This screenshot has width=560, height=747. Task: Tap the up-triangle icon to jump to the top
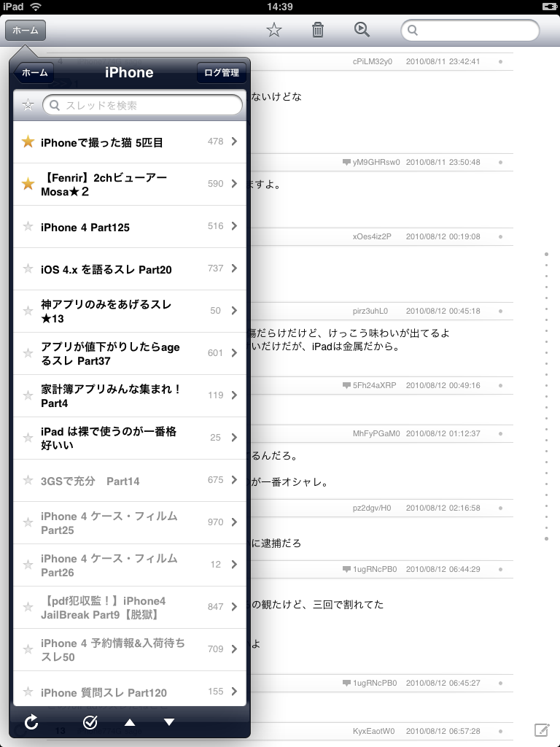tap(130, 722)
